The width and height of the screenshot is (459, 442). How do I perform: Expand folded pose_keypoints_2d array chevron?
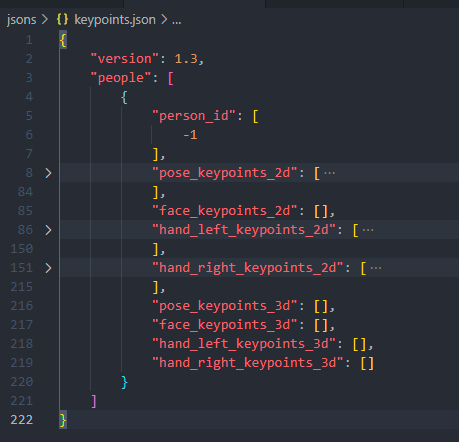tap(48, 173)
